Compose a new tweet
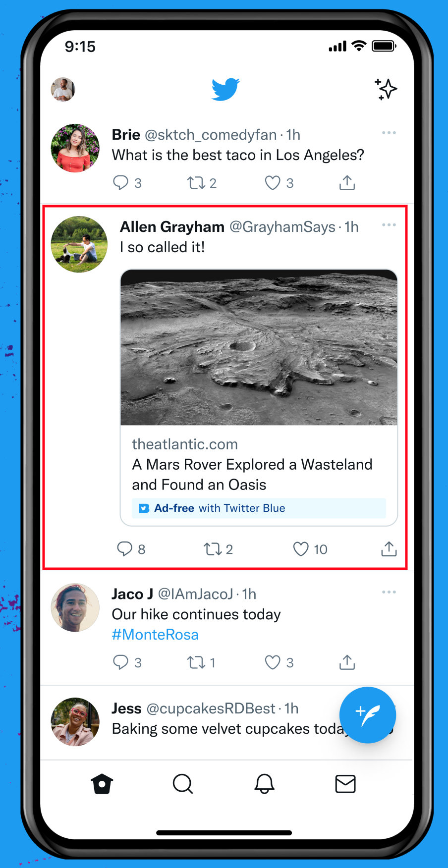The image size is (448, 868). (368, 715)
